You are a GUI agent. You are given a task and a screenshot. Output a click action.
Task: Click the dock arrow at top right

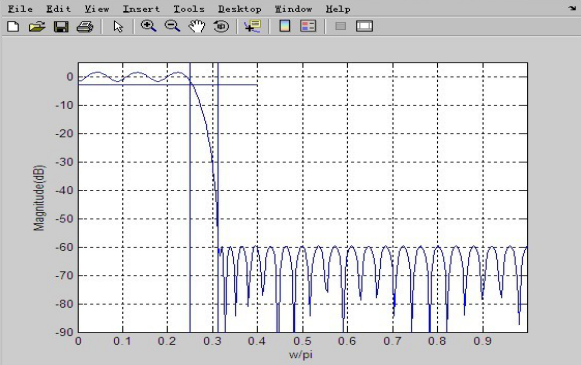tap(572, 8)
